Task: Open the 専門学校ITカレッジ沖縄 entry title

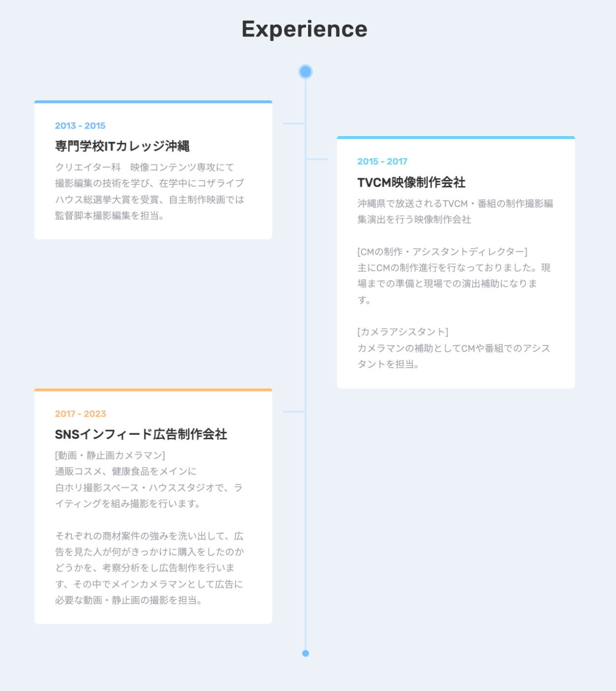Action: click(122, 146)
